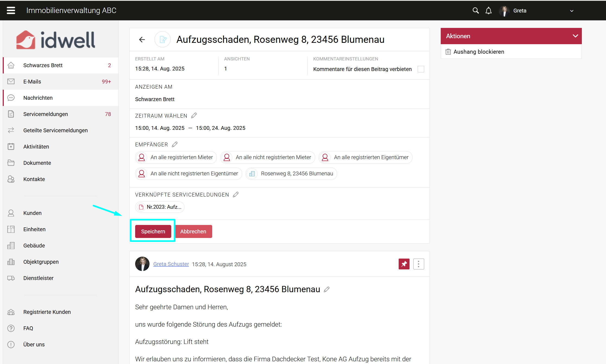This screenshot has height=364, width=606.
Task: Edit the Empfänger recipients pencil
Action: pyautogui.click(x=175, y=144)
